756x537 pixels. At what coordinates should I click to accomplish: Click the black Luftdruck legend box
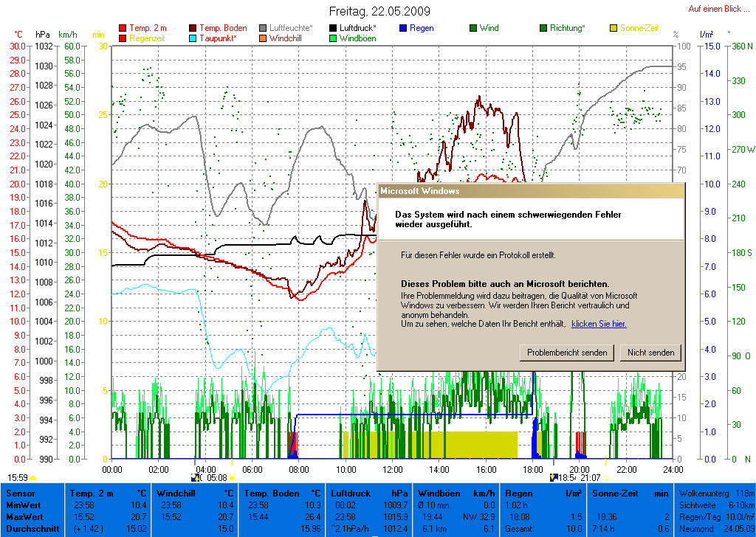click(x=334, y=29)
